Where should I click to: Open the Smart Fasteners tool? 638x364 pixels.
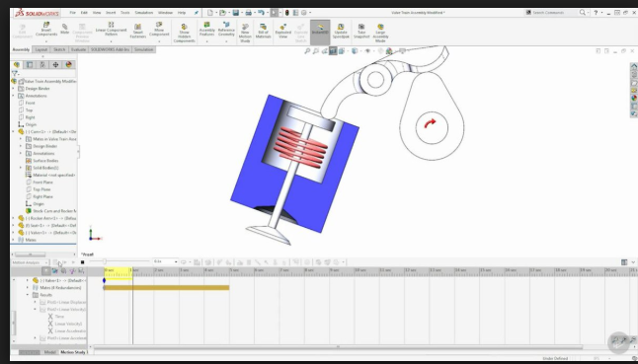point(138,31)
